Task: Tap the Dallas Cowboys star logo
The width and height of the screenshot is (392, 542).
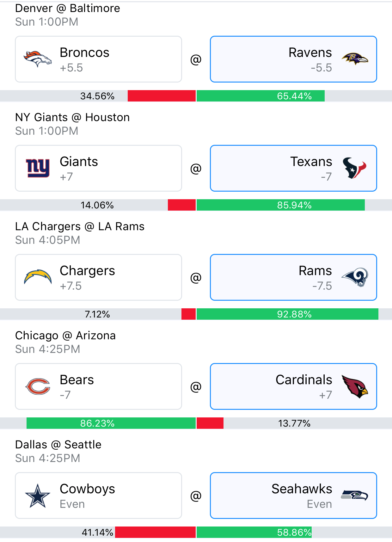Action: tap(38, 496)
